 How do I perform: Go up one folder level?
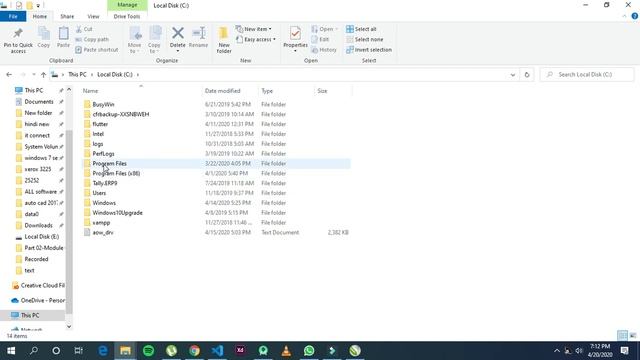43,75
